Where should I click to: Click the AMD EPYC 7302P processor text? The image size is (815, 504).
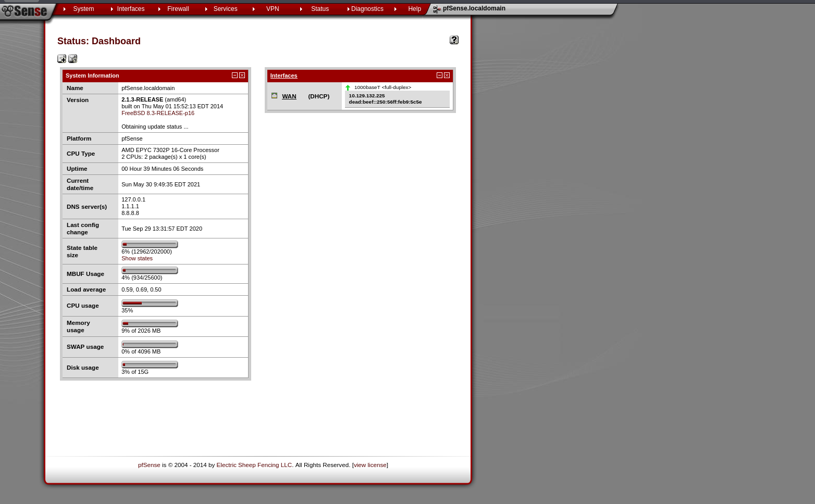click(170, 150)
